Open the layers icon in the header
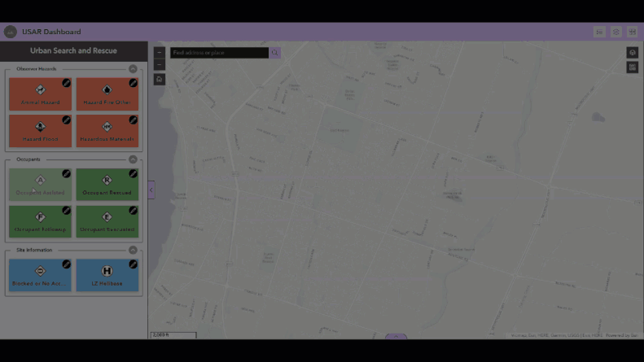The image size is (644, 362). pos(616,32)
